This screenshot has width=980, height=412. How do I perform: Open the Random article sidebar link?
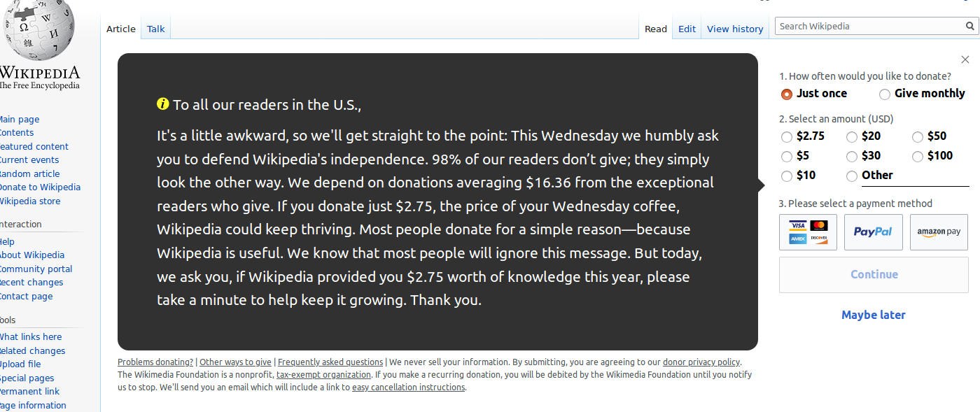pos(29,173)
